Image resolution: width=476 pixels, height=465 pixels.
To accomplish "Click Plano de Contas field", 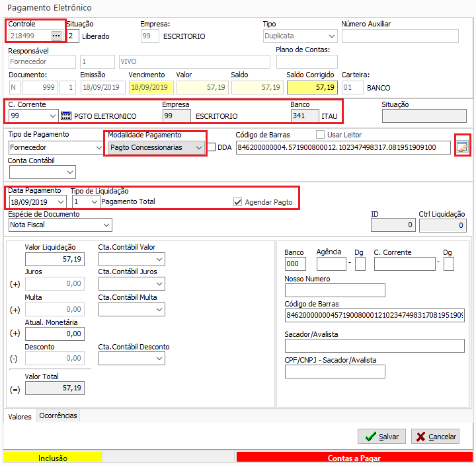I will click(307, 61).
